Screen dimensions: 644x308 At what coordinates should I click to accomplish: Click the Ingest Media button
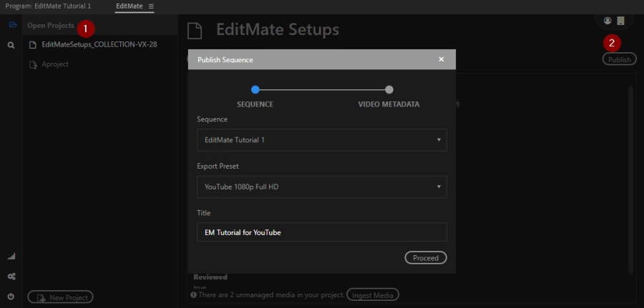point(373,295)
